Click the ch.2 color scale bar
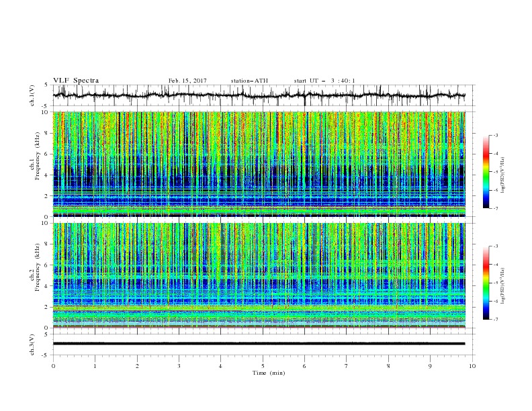Screen dimensions: 532x411 point(486,283)
